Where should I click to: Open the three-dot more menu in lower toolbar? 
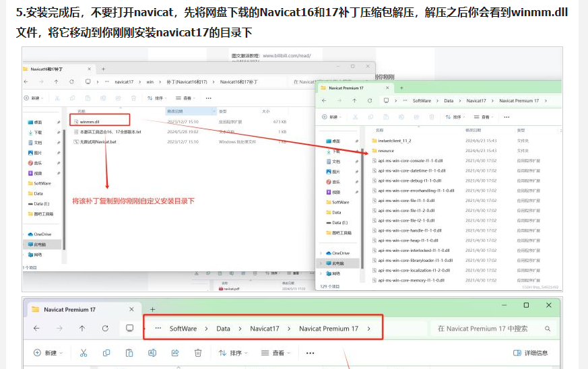310,353
